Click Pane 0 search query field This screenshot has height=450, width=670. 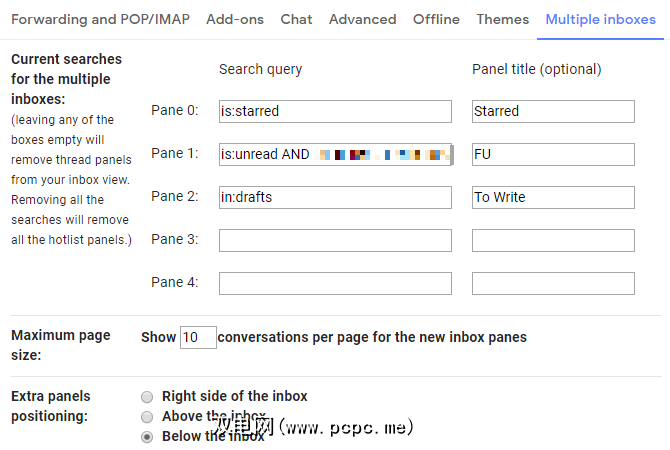(x=335, y=111)
